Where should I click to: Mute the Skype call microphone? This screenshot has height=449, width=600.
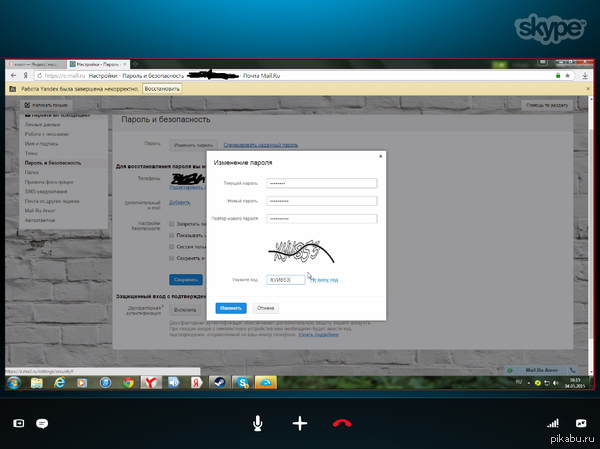[258, 423]
